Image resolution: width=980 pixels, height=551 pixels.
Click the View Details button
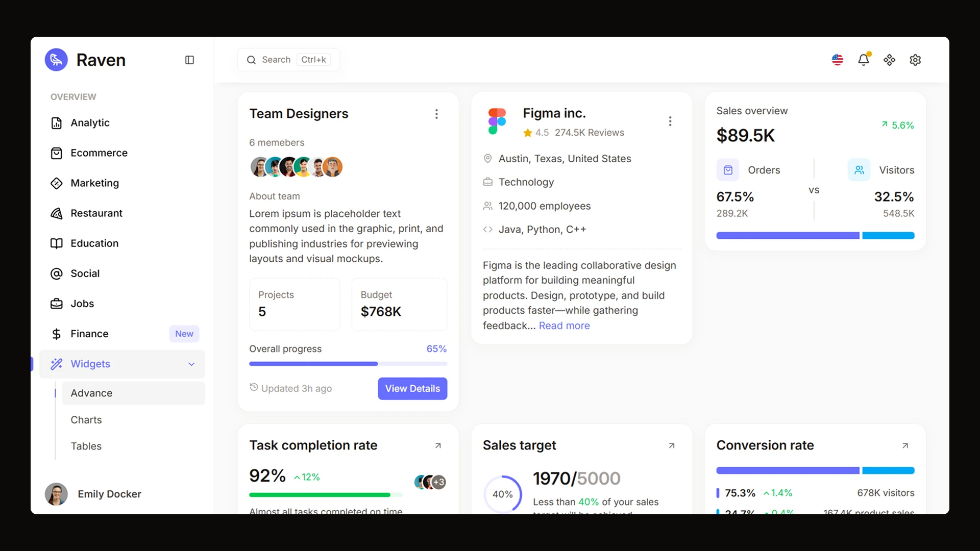click(412, 389)
